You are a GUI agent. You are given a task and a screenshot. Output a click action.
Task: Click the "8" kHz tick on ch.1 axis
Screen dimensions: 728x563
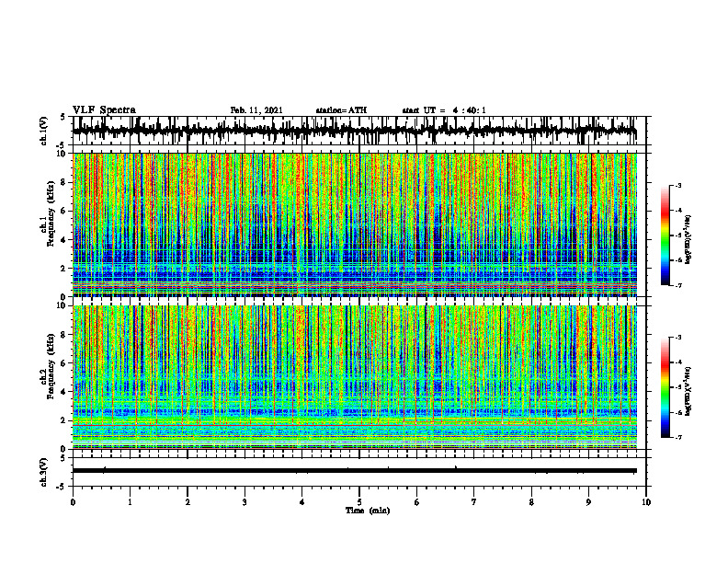[x=64, y=182]
